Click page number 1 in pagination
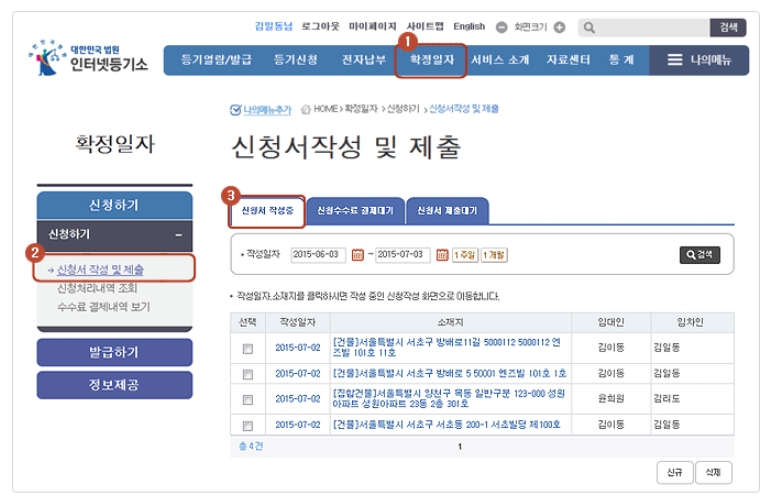768x496 pixels. pyautogui.click(x=459, y=447)
